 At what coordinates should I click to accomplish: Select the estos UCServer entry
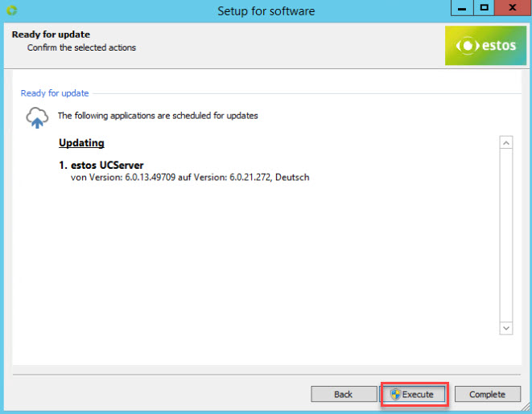coord(101,166)
